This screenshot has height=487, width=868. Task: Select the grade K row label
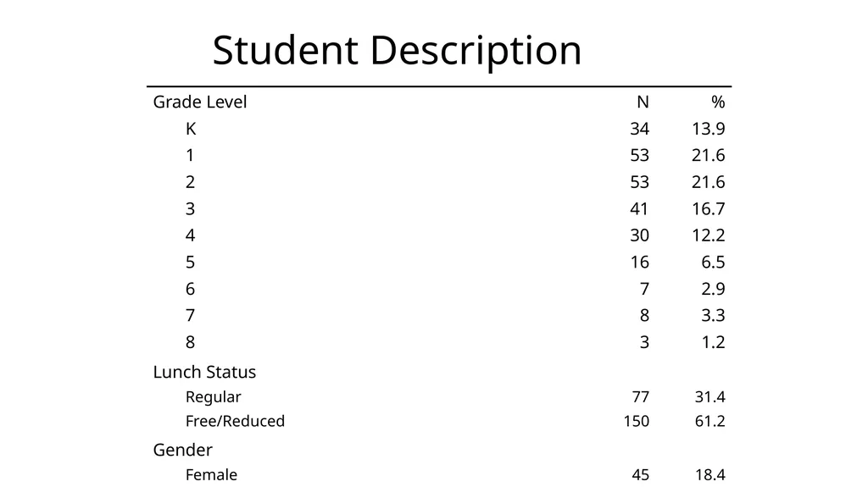[191, 129]
